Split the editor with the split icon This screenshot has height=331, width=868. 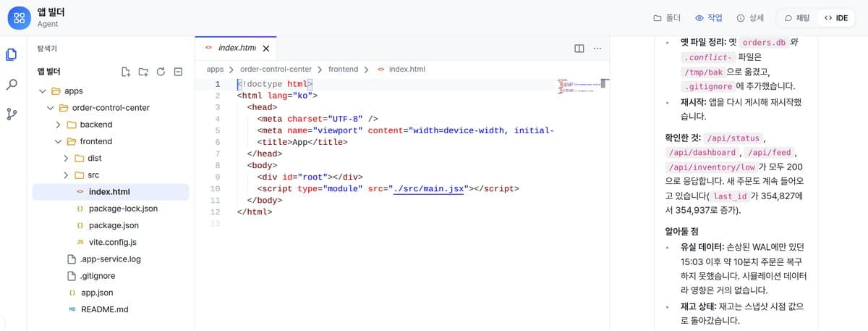(x=579, y=48)
